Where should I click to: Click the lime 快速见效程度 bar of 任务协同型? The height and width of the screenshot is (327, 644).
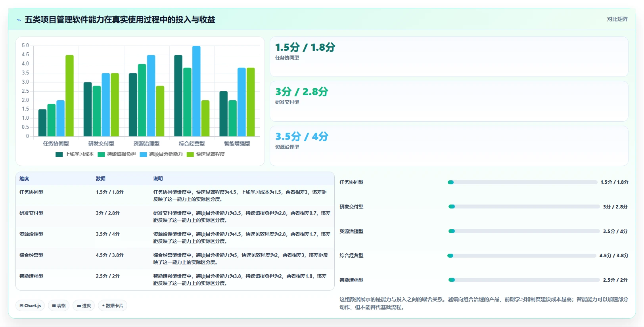click(69, 96)
